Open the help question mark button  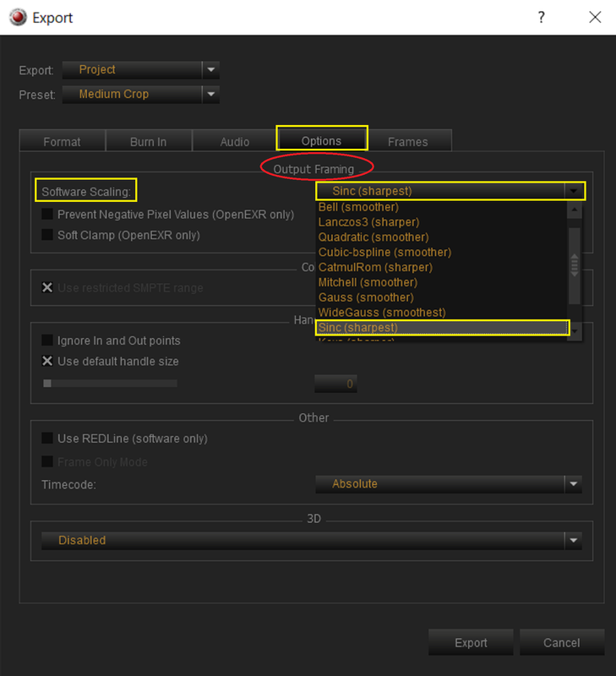click(541, 17)
